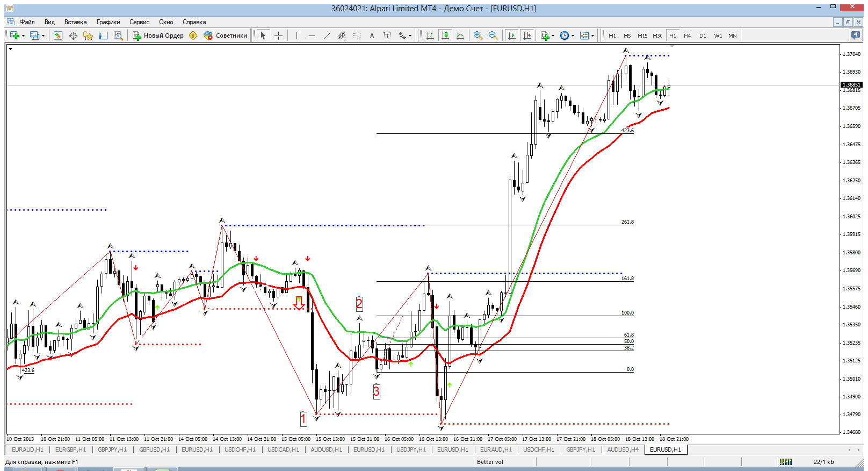Screen dimensions: 868x471
Task: Launch MetaEditor via the yellow diamond icon
Action: click(193, 35)
